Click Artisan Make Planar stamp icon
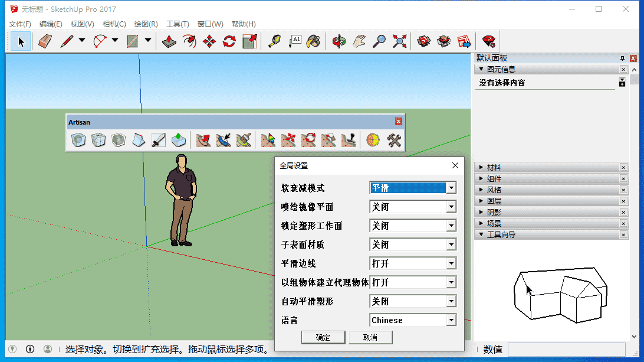The width and height of the screenshot is (644, 362). click(349, 140)
